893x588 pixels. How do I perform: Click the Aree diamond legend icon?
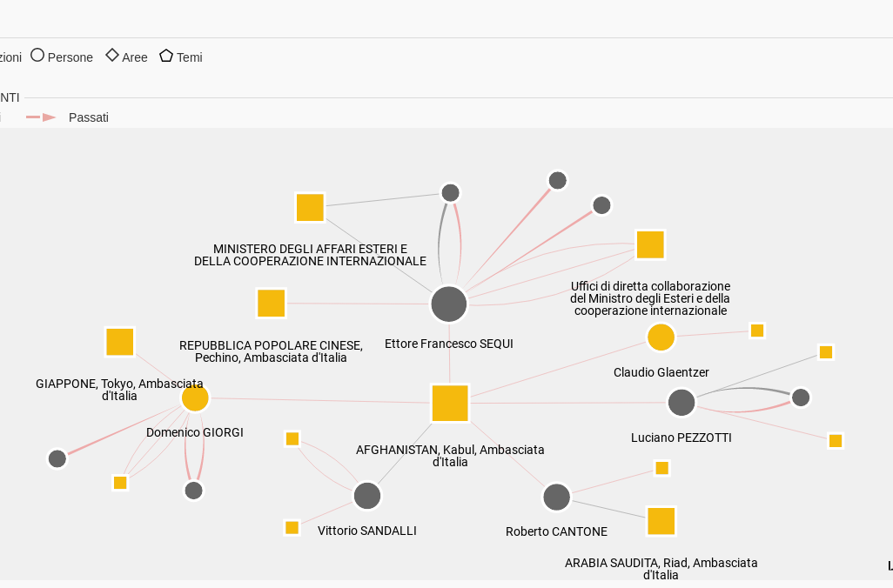tap(112, 55)
